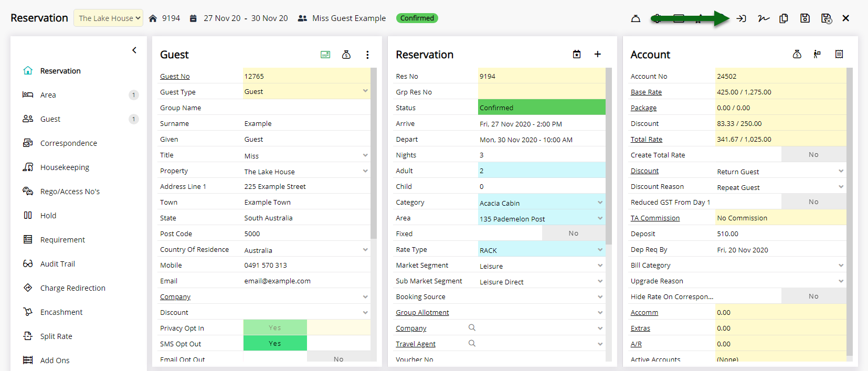Open the Area dropdown showing 135 Pademelon Post
This screenshot has width=868, height=371.
click(x=542, y=218)
